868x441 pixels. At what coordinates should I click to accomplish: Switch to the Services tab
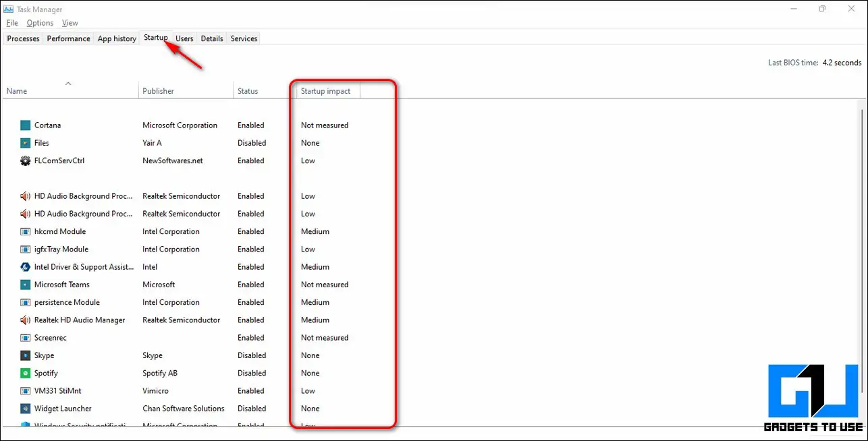coord(244,38)
